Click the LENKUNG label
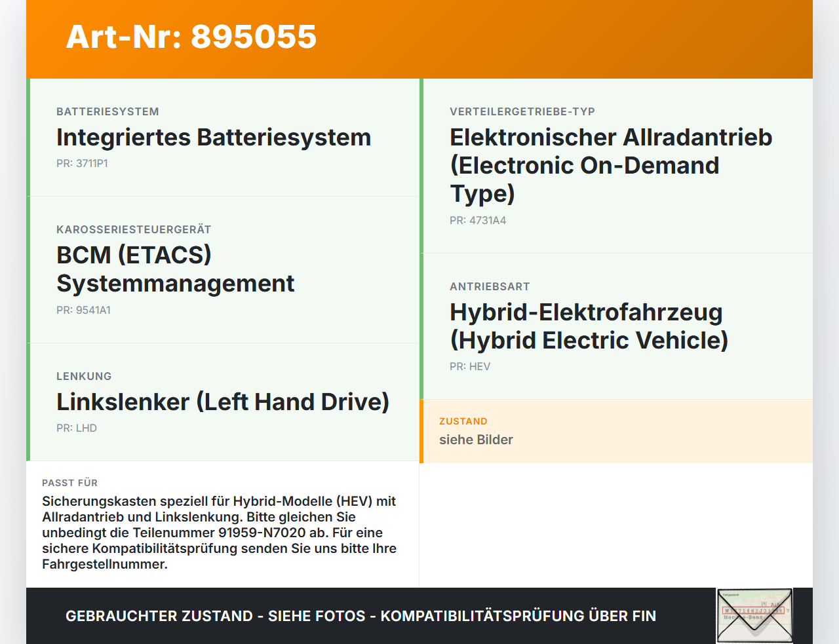The image size is (839, 644). coord(84,376)
